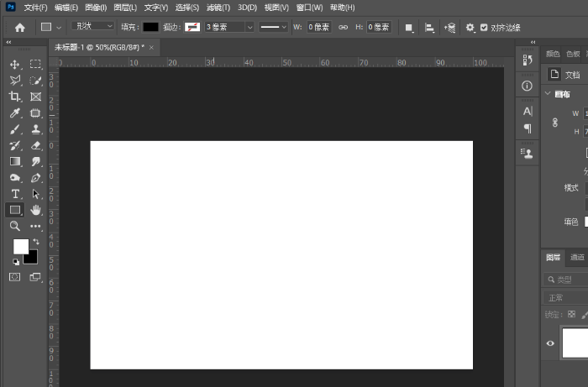The image size is (588, 387).
Task: Toggle link between width and height
Action: pos(343,28)
